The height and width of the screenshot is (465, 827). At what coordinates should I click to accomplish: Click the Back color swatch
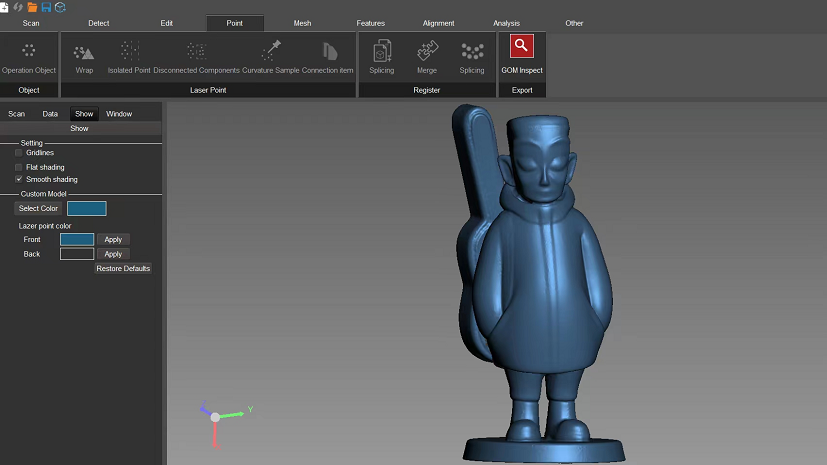pos(77,254)
